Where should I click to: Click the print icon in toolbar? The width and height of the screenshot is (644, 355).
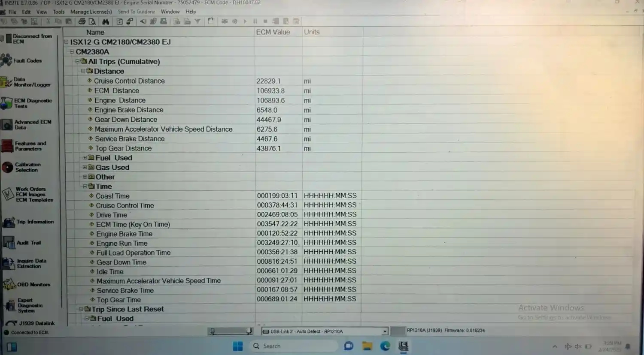tap(82, 21)
